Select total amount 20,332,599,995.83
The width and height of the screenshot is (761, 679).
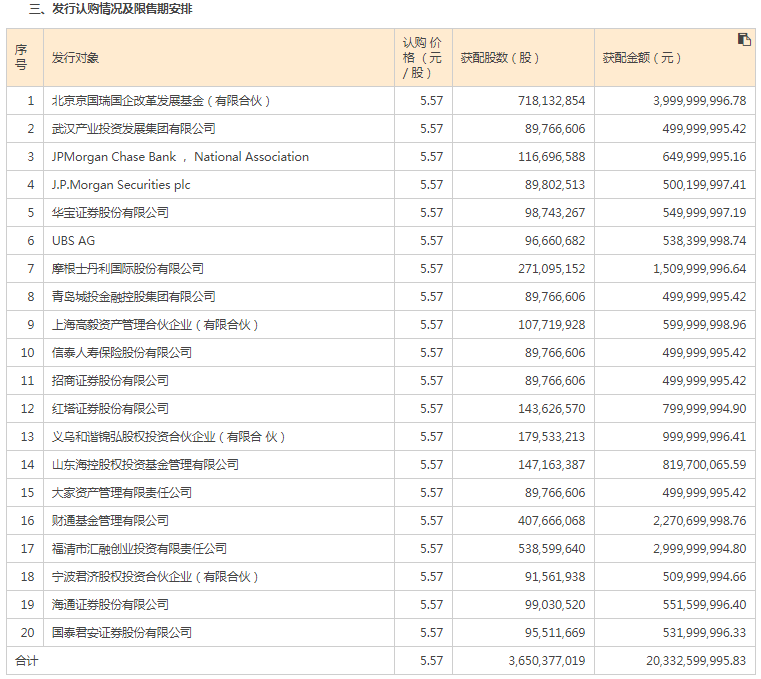point(696,661)
